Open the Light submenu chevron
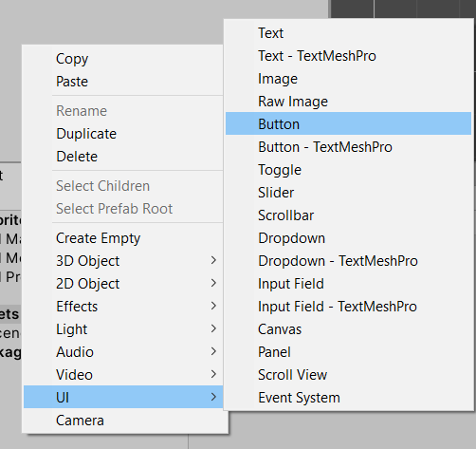Screen dimensions: 476x449 213,328
